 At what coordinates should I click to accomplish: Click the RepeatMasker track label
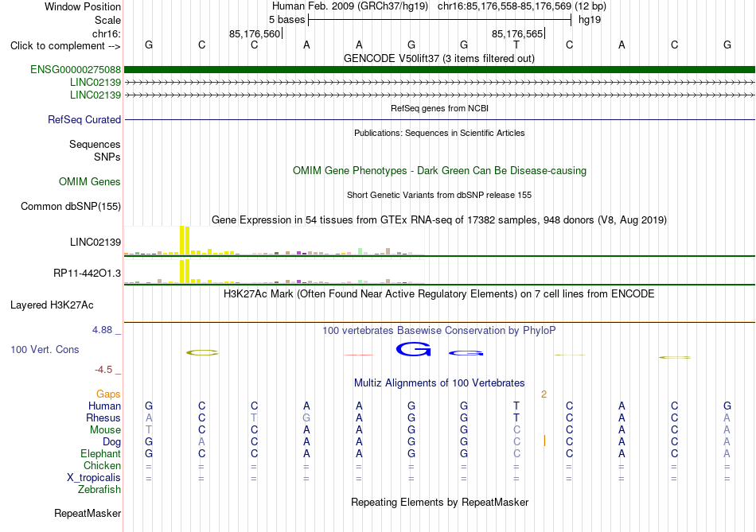[88, 513]
